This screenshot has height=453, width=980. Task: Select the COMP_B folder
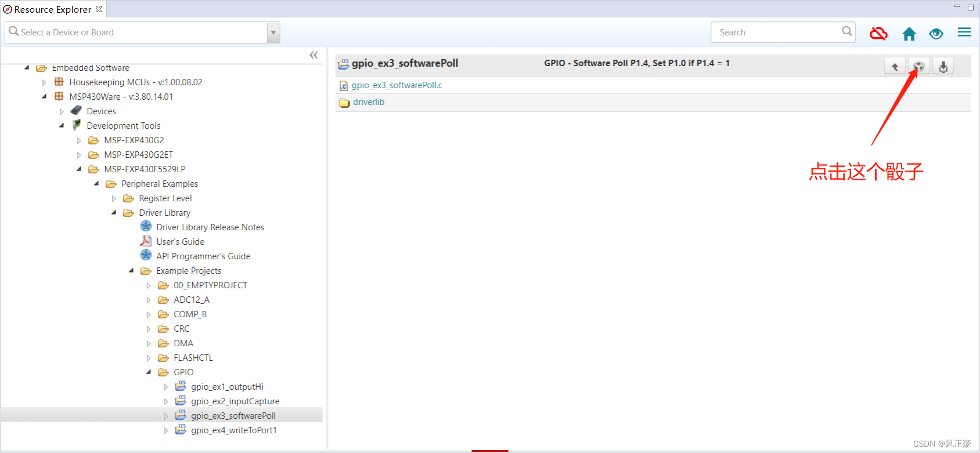[190, 314]
